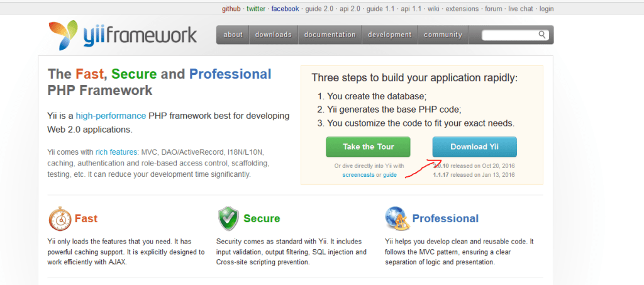Open the extensions link

[462, 9]
